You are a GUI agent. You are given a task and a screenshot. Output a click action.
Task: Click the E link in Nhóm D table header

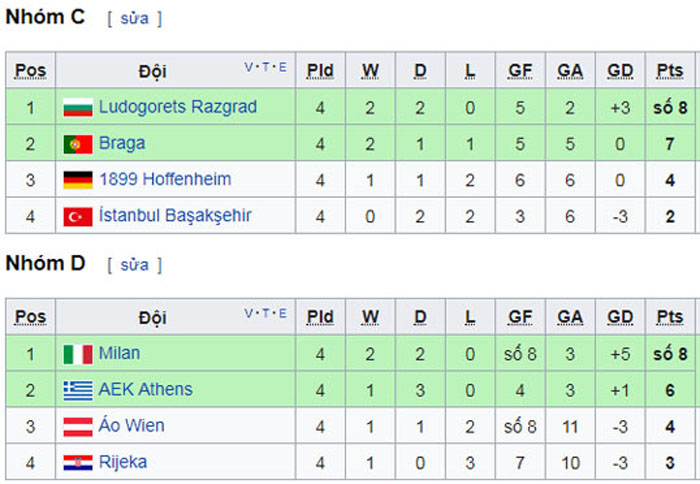283,313
